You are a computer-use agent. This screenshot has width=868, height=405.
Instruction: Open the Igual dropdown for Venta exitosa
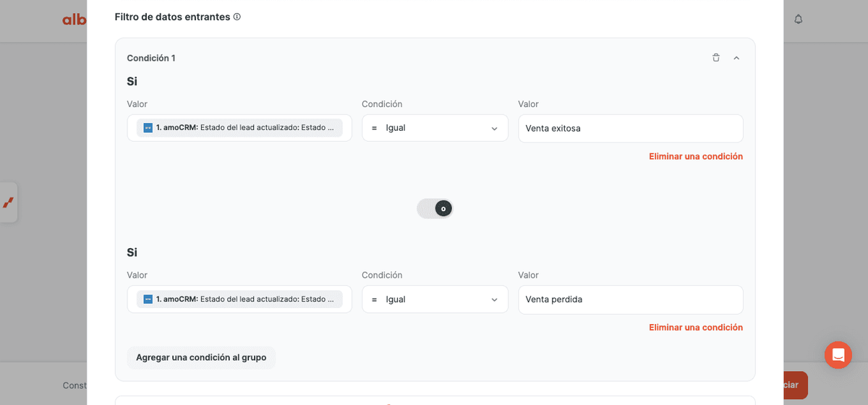click(435, 128)
